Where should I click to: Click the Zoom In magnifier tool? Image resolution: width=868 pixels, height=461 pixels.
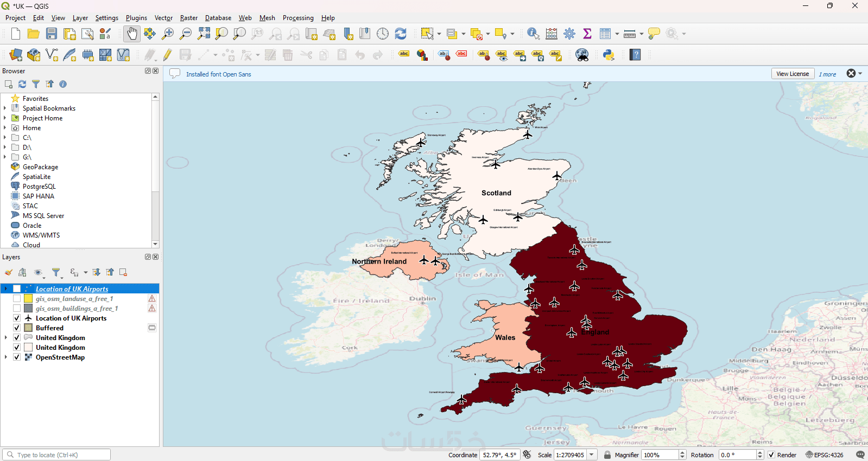(168, 34)
